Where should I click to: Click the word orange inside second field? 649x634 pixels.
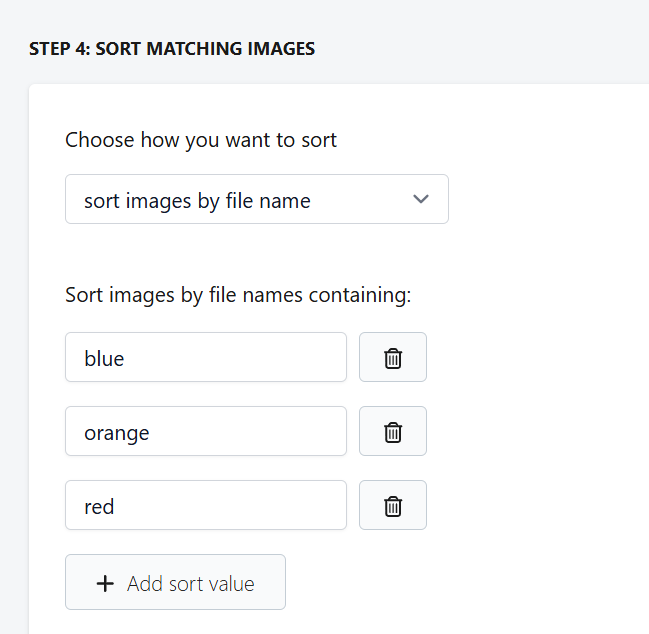(x=117, y=434)
